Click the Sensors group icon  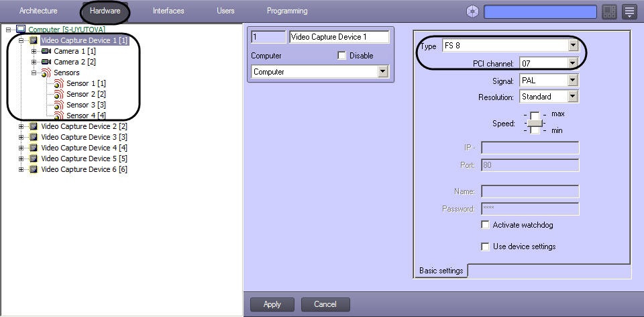46,73
